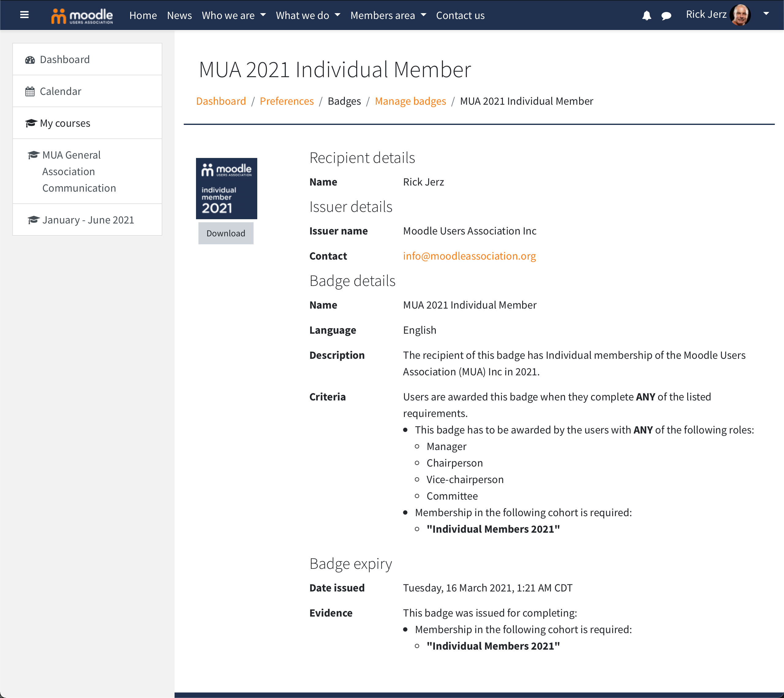The width and height of the screenshot is (784, 698).
Task: Follow the Preferences breadcrumb link
Action: pyautogui.click(x=287, y=101)
